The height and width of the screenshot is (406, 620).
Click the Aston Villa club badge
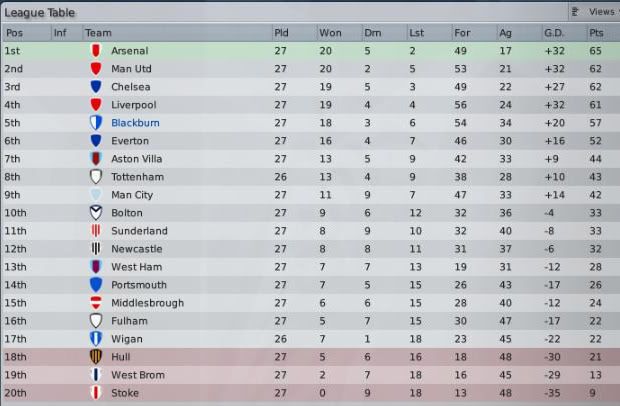click(96, 159)
